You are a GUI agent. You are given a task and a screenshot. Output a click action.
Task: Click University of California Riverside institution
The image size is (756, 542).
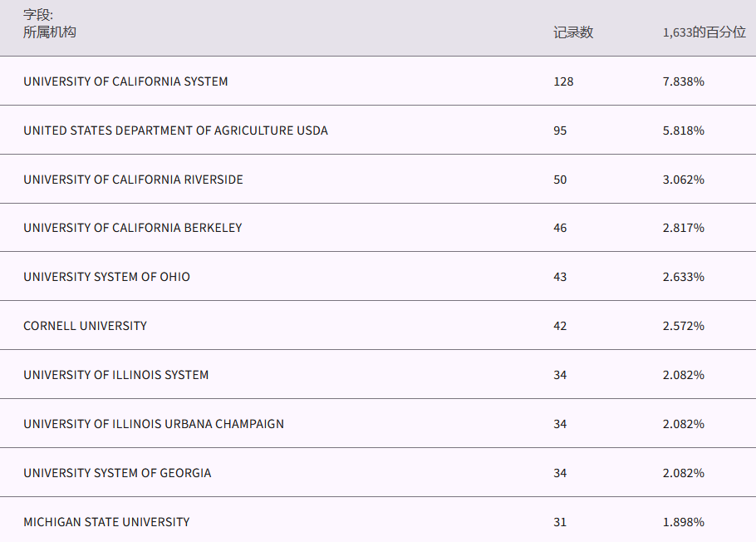133,180
